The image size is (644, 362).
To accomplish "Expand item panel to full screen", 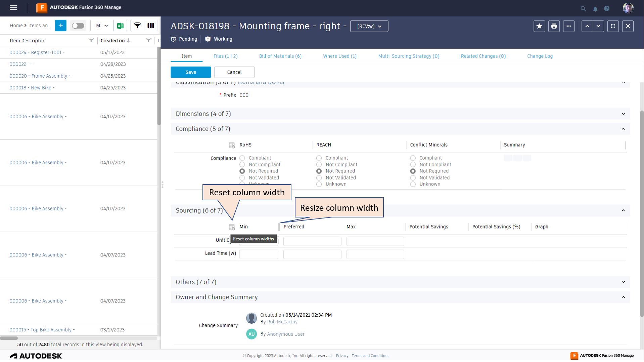I will (613, 26).
